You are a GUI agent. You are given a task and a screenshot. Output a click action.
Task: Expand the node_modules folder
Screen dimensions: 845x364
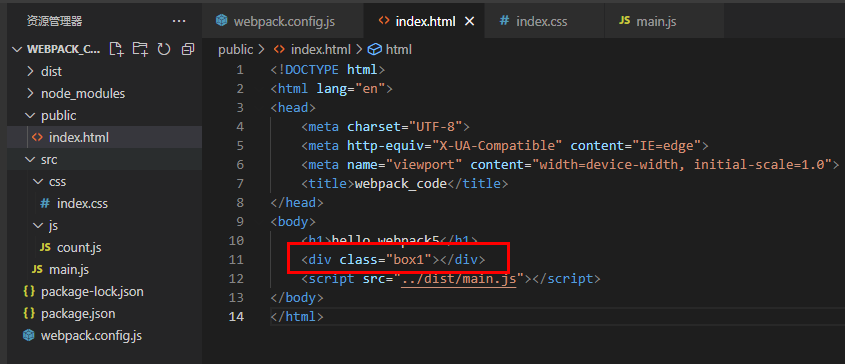pyautogui.click(x=31, y=93)
